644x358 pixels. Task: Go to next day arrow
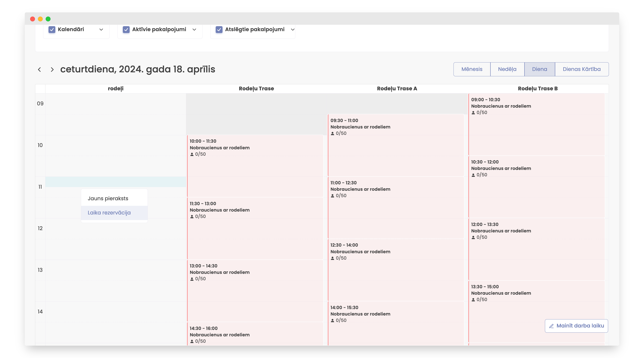tap(52, 69)
